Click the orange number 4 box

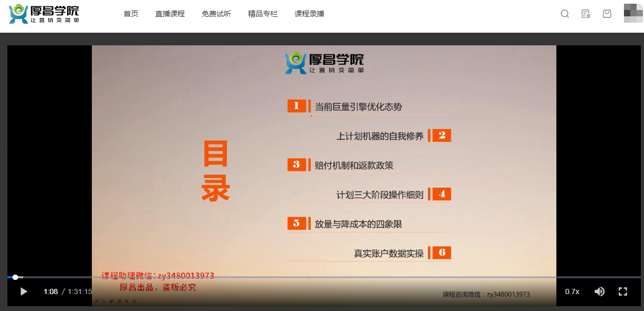tap(442, 194)
